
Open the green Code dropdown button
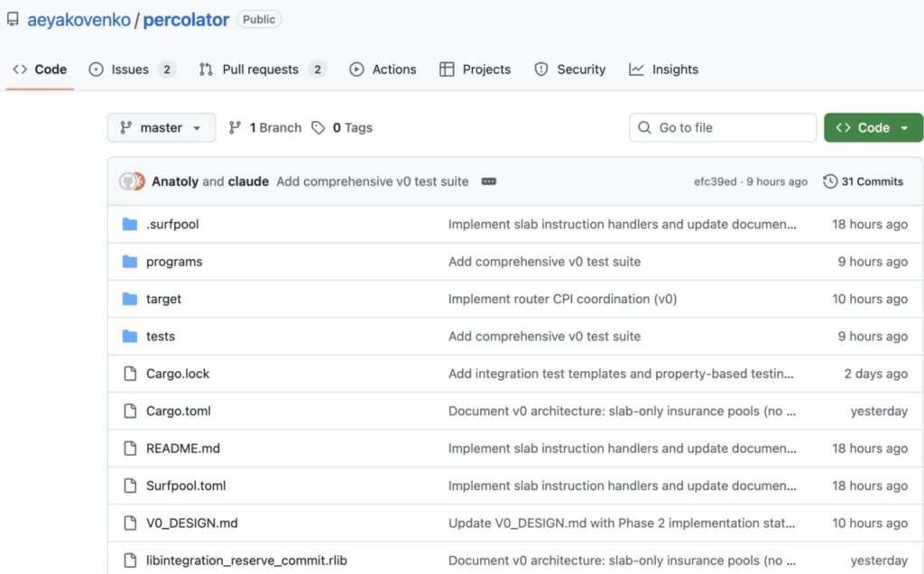point(873,128)
